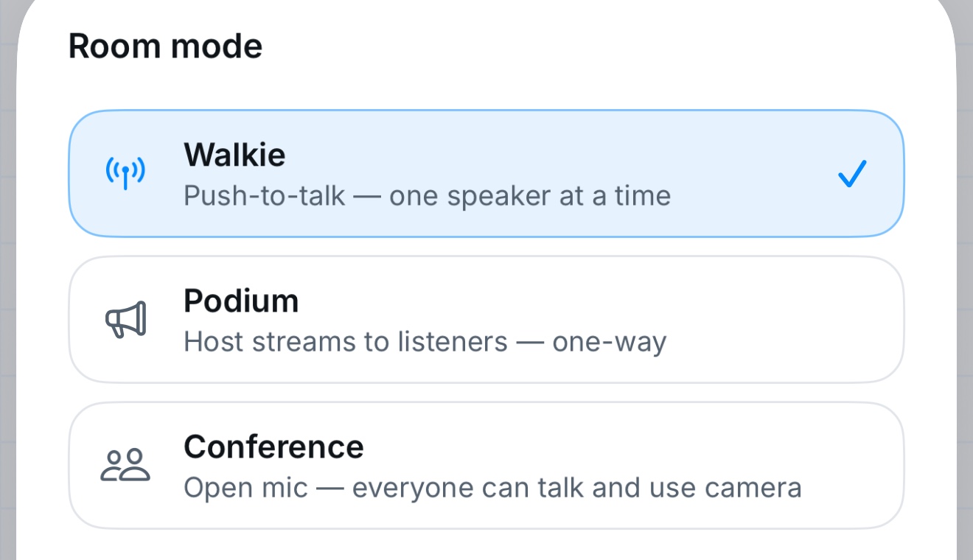Click "Push-to-talk — one speaker at a time" description
This screenshot has height=560, width=973.
pyautogui.click(x=427, y=196)
